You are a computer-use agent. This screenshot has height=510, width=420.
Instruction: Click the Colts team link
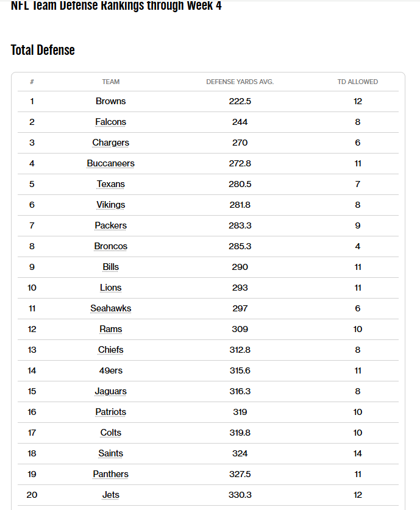pyautogui.click(x=111, y=433)
